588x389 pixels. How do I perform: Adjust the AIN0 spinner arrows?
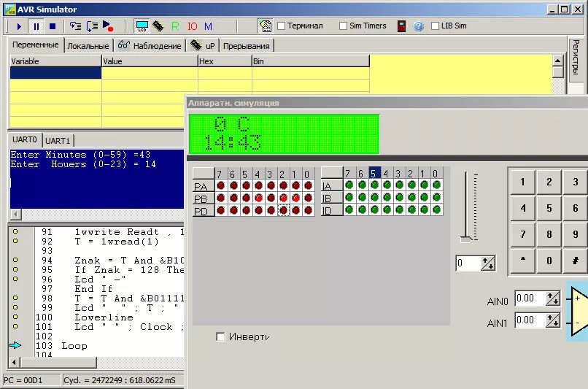(x=553, y=299)
